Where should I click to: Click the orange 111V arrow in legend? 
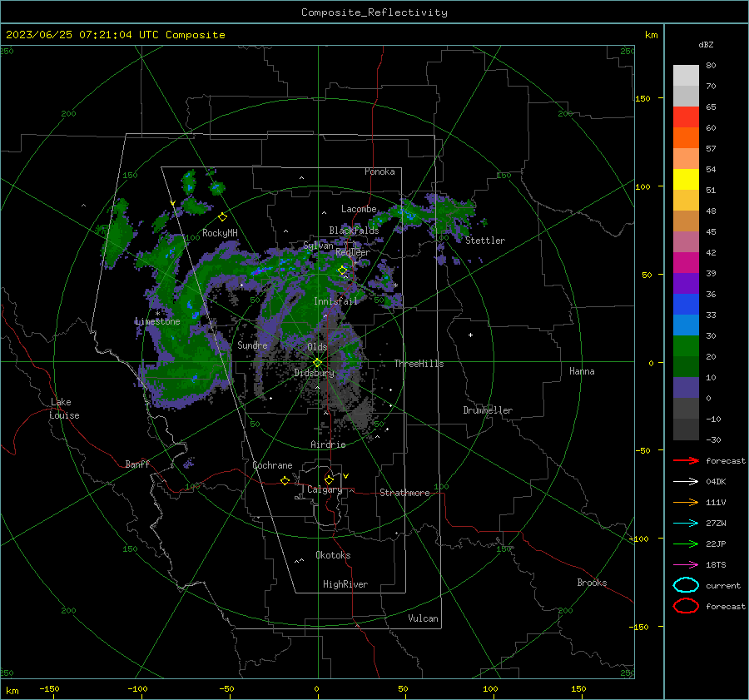686,502
